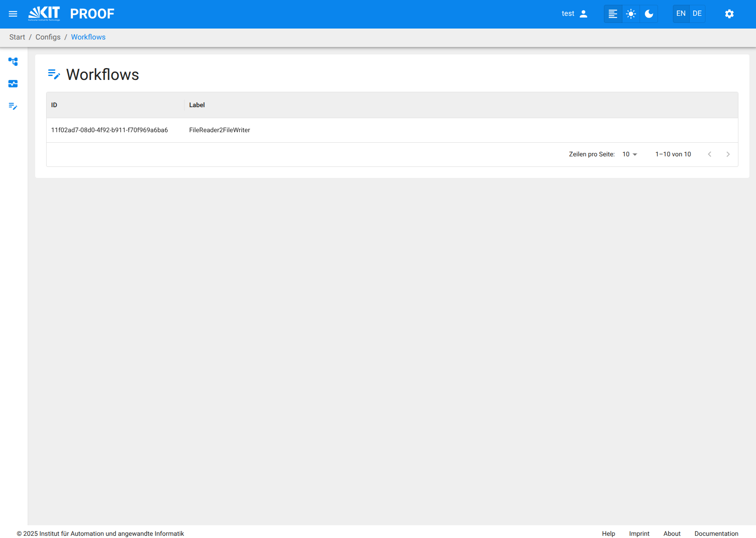Switch to light theme with the sun icon
This screenshot has width=756, height=538.
(x=631, y=14)
